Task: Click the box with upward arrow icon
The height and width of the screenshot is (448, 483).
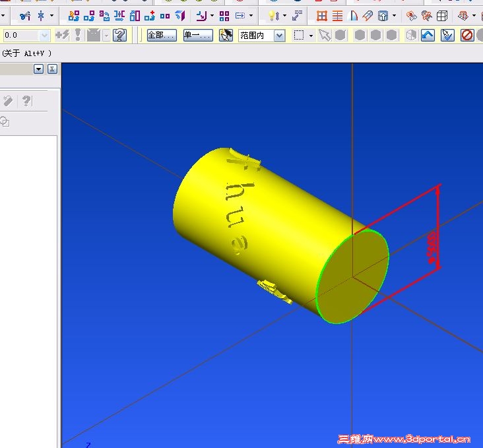Action: click(x=383, y=16)
